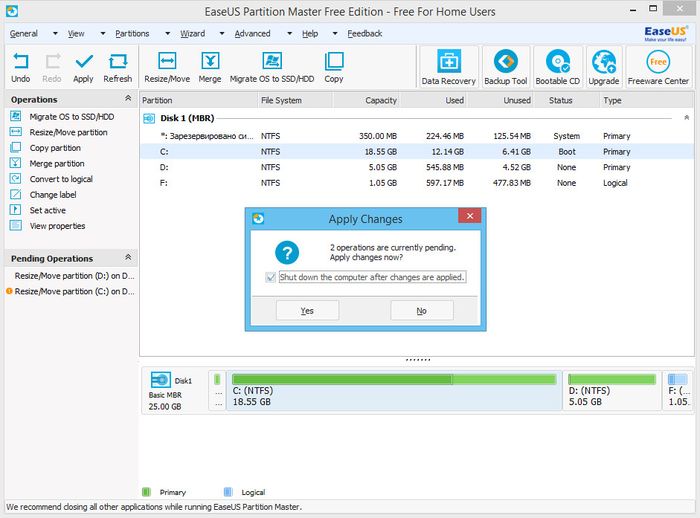Close the Apply Changes dialog
Image resolution: width=700 pixels, height=518 pixels.
[470, 216]
